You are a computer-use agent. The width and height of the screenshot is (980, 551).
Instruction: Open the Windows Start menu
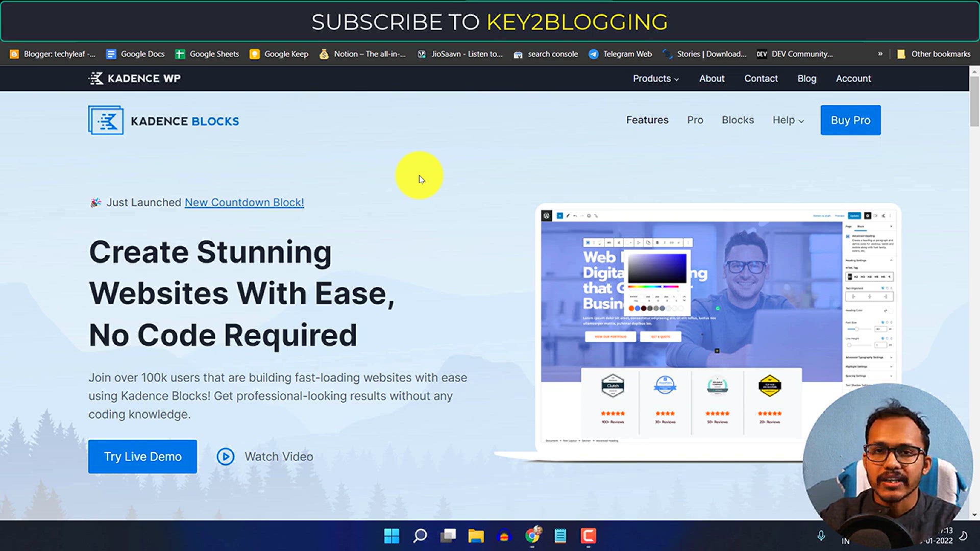point(391,536)
